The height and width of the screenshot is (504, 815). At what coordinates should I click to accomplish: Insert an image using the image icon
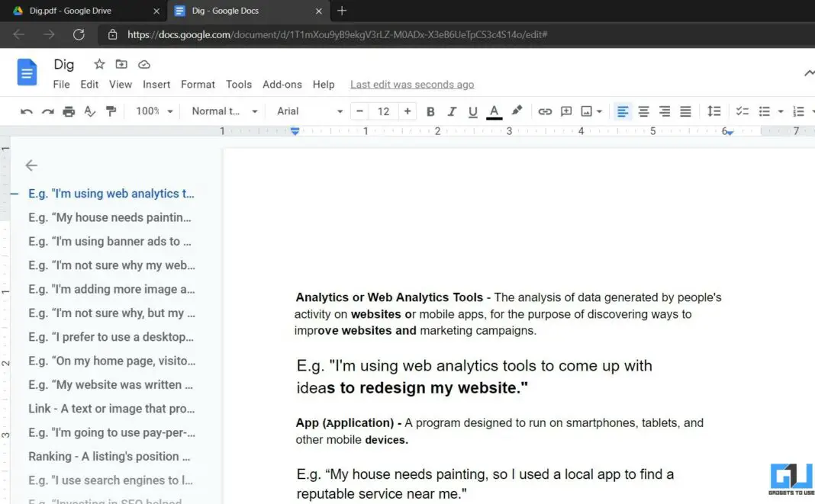tap(586, 111)
